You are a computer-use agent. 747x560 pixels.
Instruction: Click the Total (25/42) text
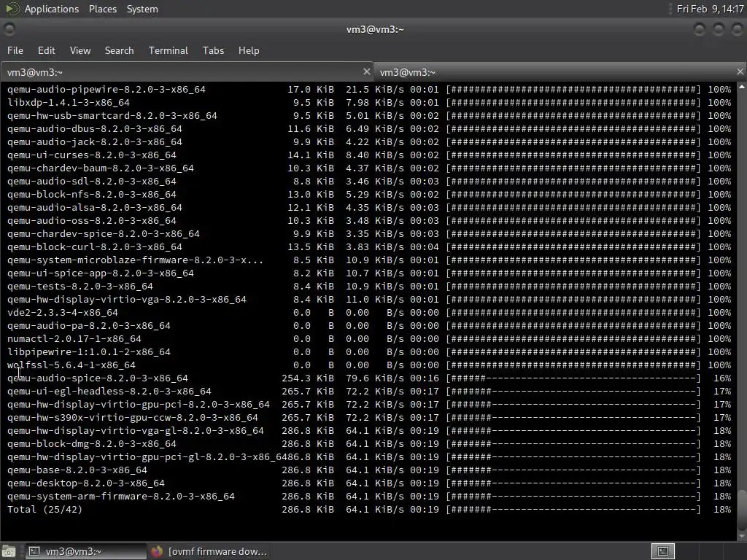(44, 510)
